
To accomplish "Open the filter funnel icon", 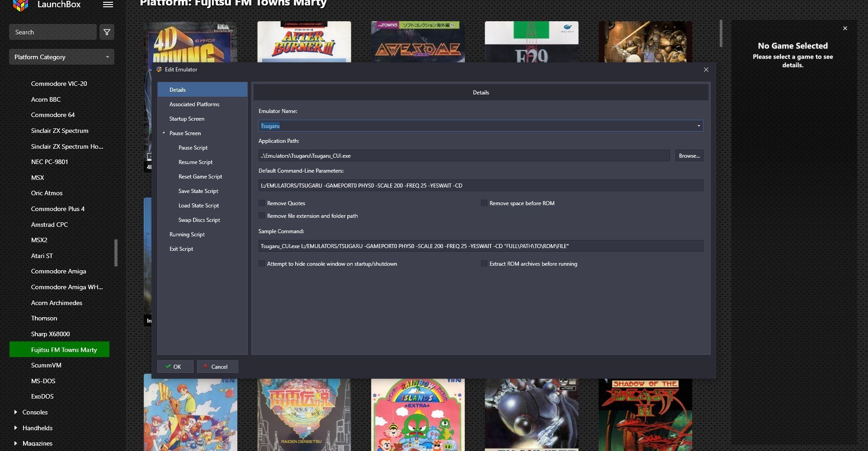I will [107, 32].
